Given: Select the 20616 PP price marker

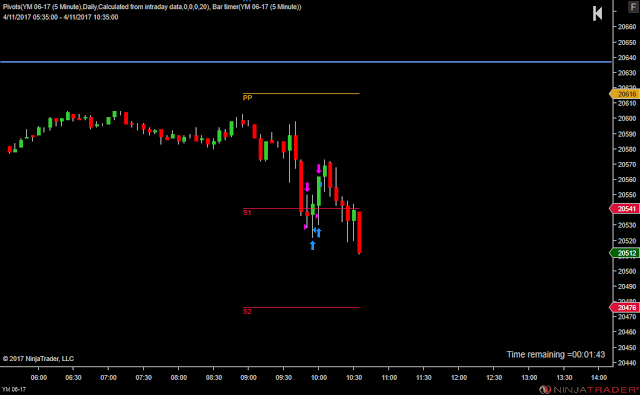Looking at the screenshot, I should 625,94.
